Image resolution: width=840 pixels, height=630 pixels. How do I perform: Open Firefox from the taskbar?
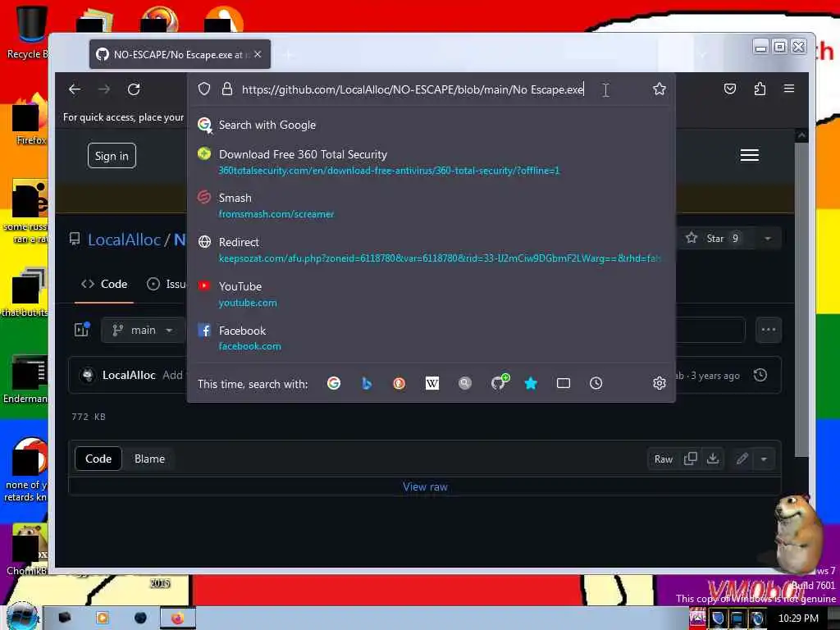point(178,618)
